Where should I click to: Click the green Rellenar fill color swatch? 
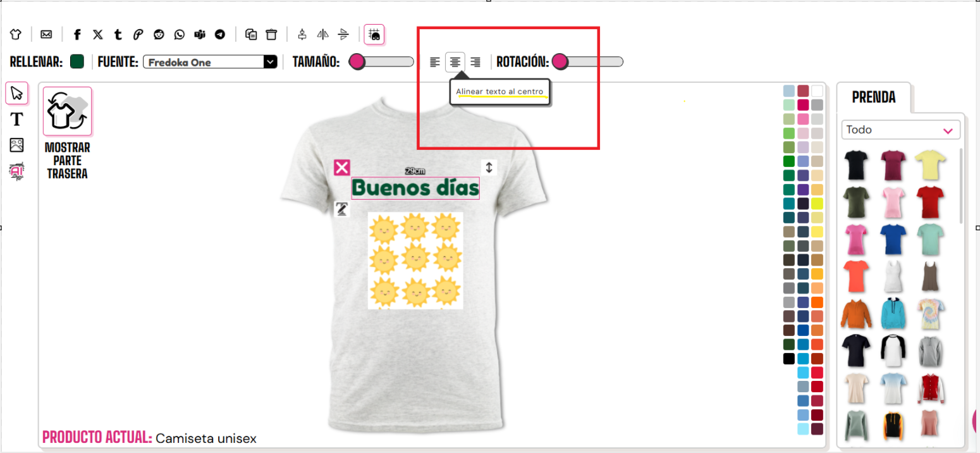77,61
